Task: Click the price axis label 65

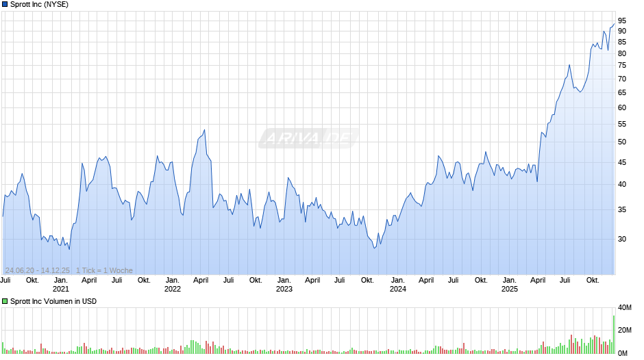Action: click(x=622, y=93)
